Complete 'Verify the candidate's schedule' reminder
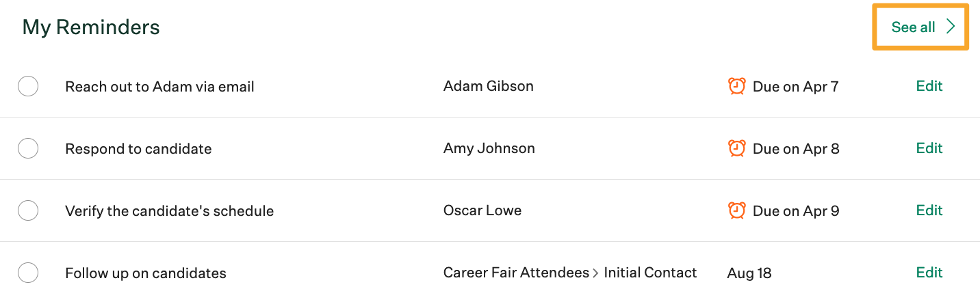 tap(28, 210)
